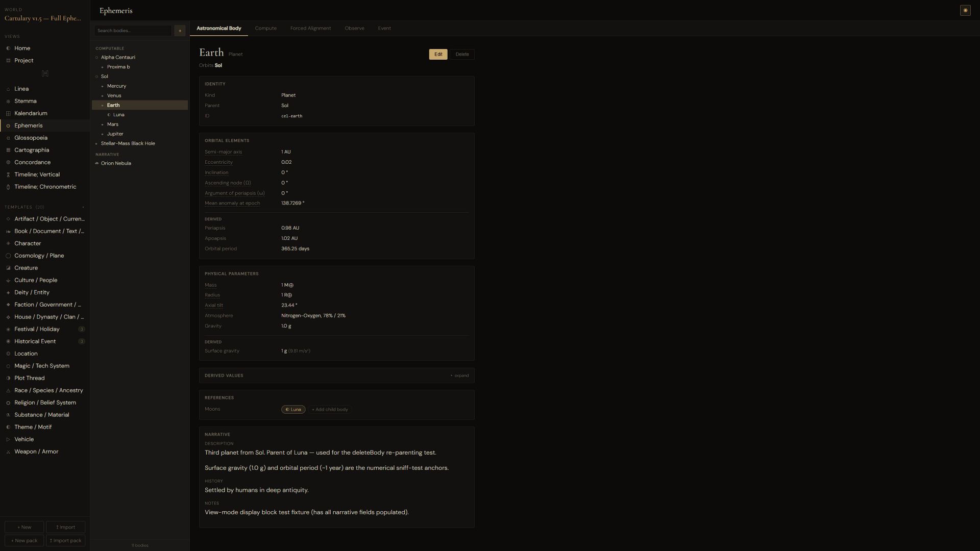Open the Location template
This screenshot has height=551, width=980.
[x=45, y=354]
